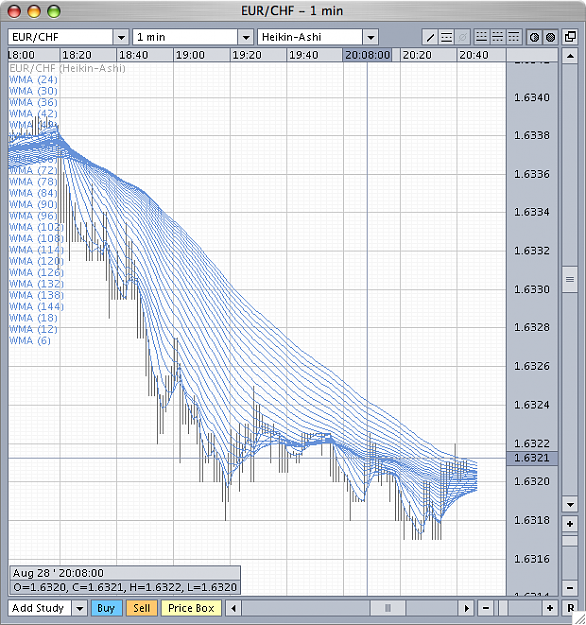Open the Add Study dropdown arrow
The height and width of the screenshot is (625, 586).
[80, 608]
